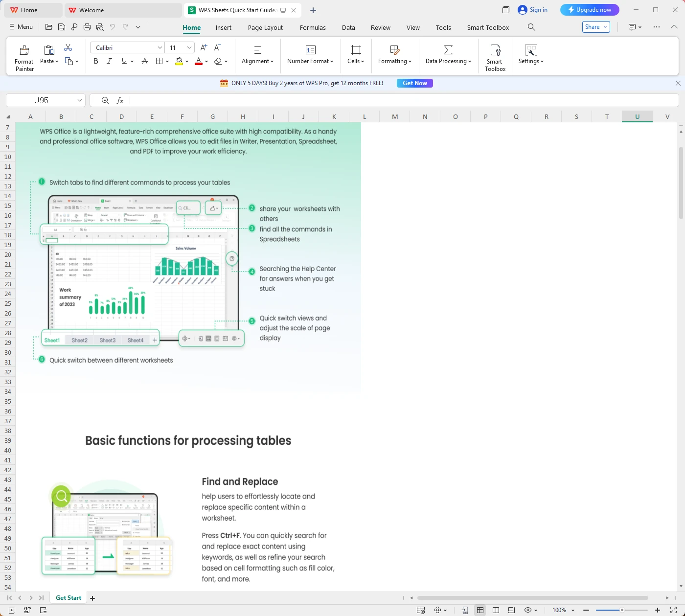Open the Review ribbon tab
The image size is (685, 616).
point(380,27)
